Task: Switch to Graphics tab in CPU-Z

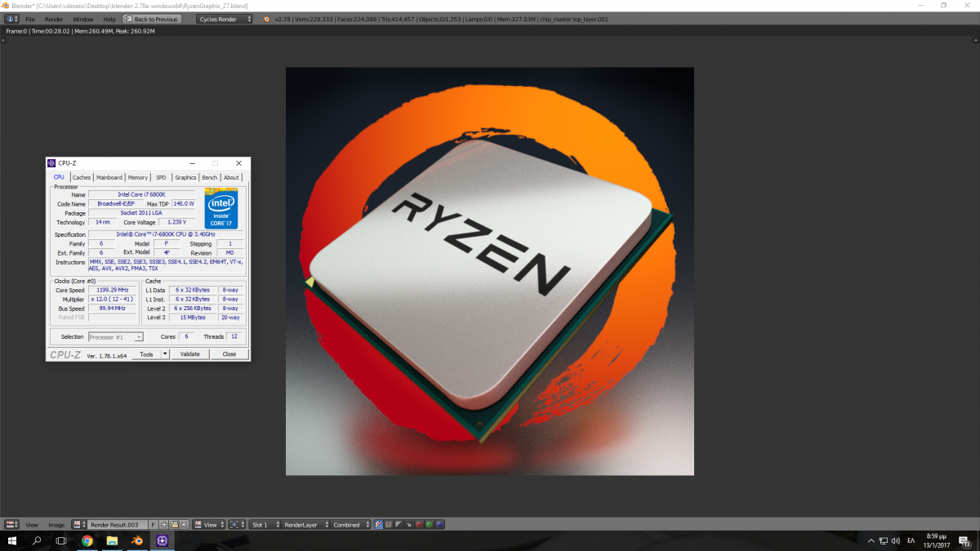Action: click(185, 177)
